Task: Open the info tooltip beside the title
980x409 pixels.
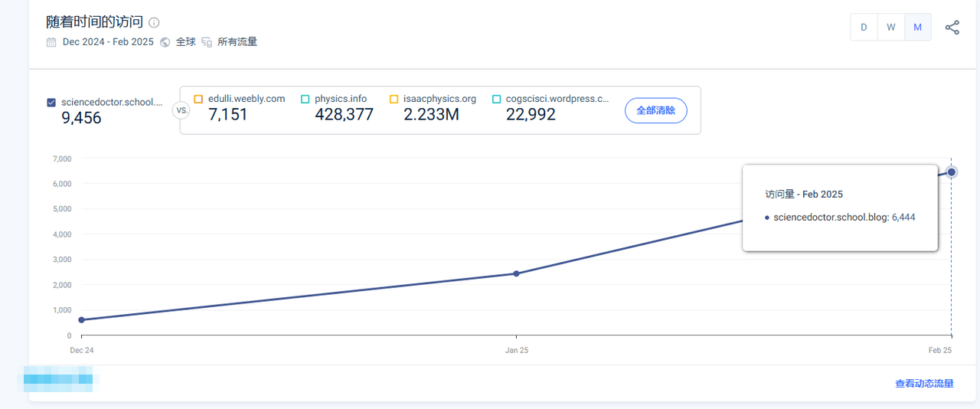Action: click(154, 22)
